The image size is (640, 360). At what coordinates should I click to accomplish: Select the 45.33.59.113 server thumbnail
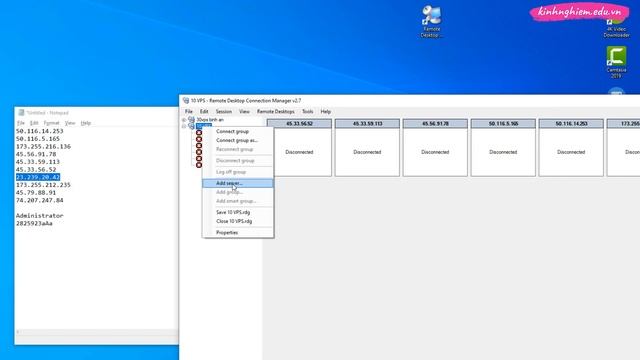tap(367, 148)
